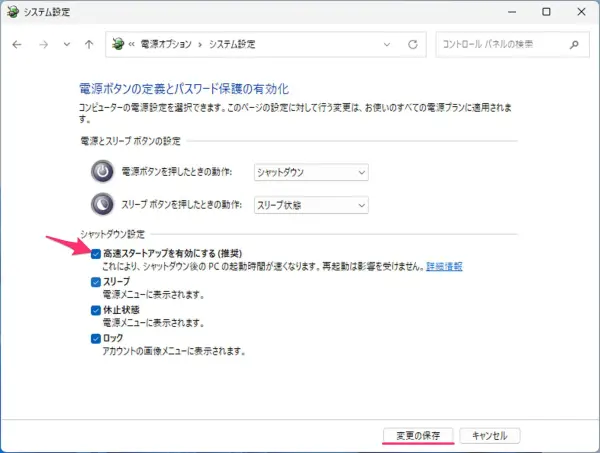
Task: Uncheck the スリープ checkbox
Action: [x=95, y=282]
